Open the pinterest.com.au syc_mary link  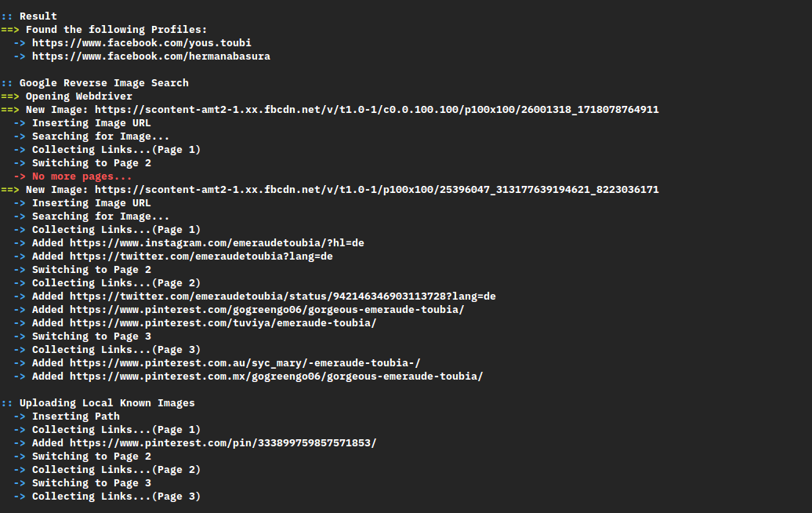pos(245,363)
